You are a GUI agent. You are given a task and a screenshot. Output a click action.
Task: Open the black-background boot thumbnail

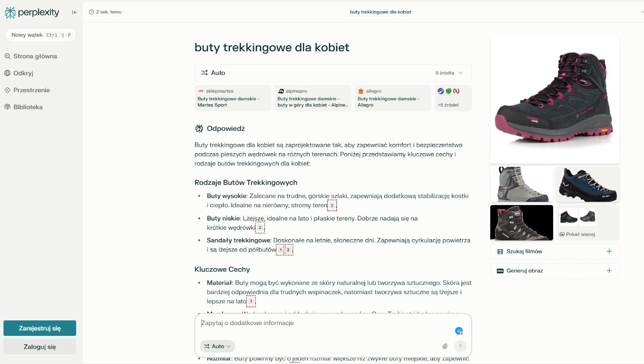tap(522, 222)
